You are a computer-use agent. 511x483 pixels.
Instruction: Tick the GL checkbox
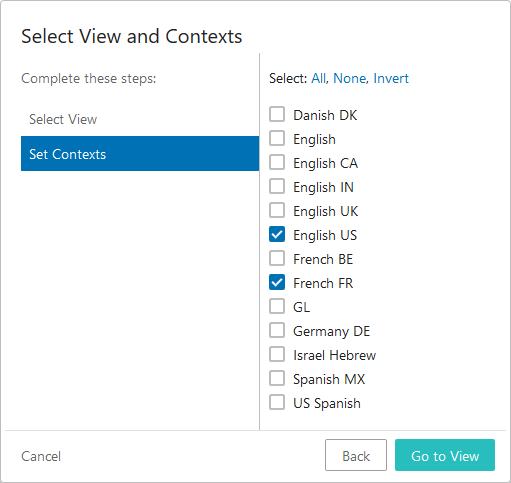[x=277, y=306]
